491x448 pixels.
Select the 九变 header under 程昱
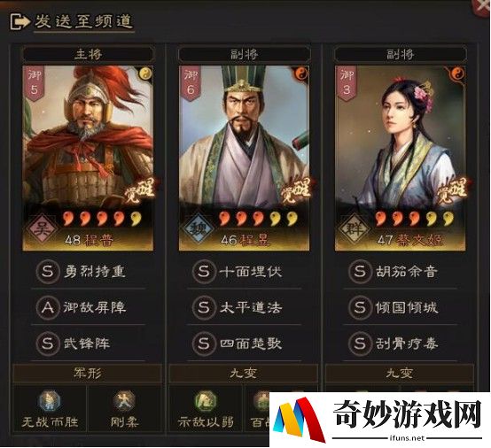(x=244, y=374)
